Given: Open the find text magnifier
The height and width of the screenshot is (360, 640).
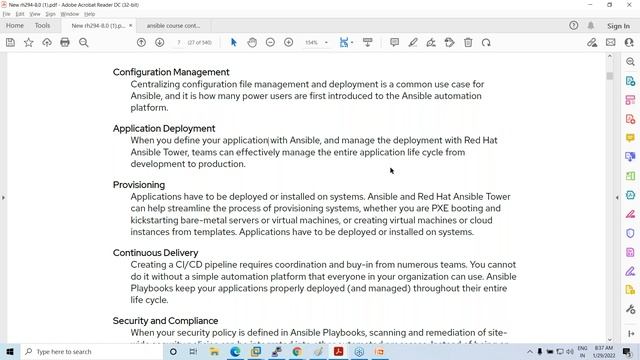Looking at the screenshot, I should [x=84, y=42].
